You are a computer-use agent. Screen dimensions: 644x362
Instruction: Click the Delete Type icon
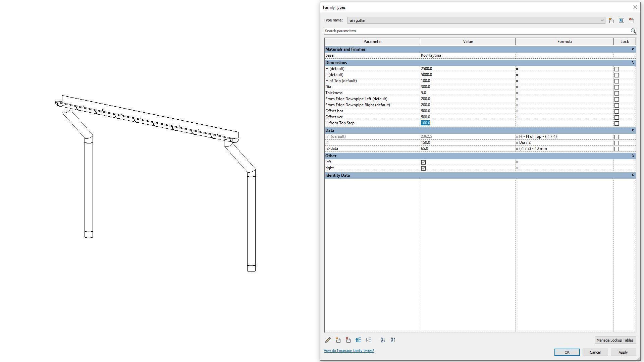point(632,20)
